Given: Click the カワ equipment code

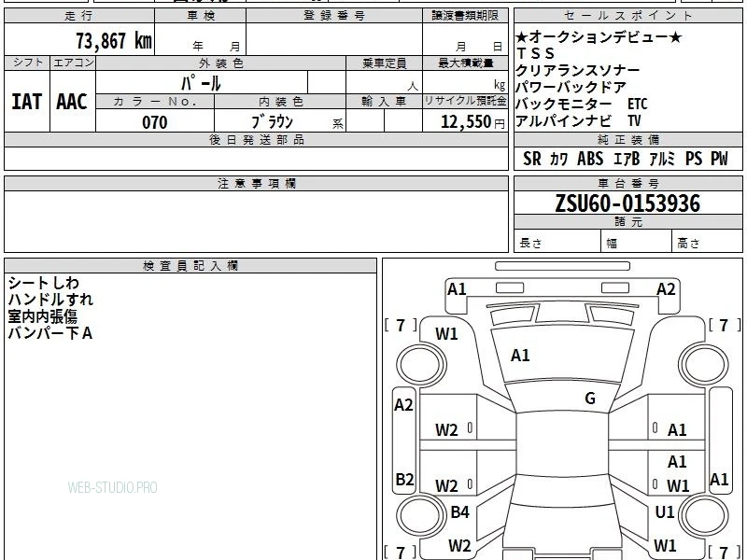Looking at the screenshot, I should click(x=558, y=159).
